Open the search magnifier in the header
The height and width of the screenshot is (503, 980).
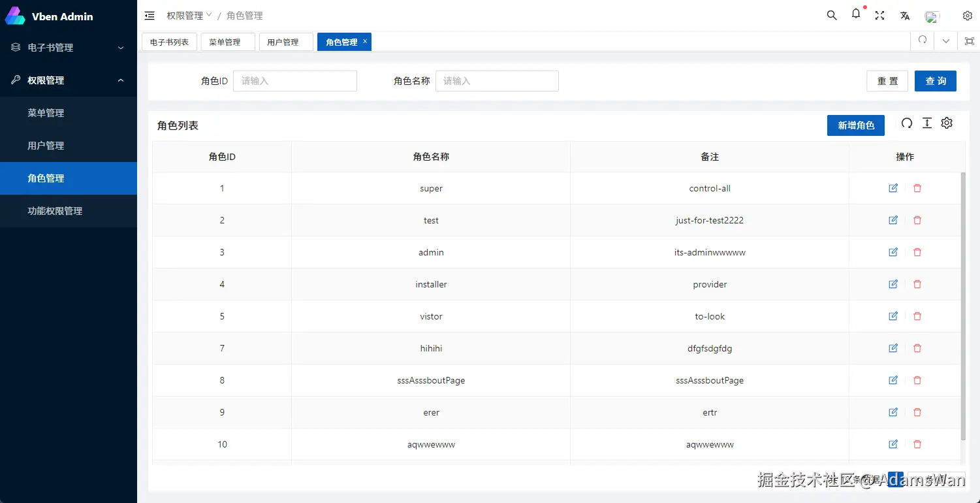click(832, 15)
